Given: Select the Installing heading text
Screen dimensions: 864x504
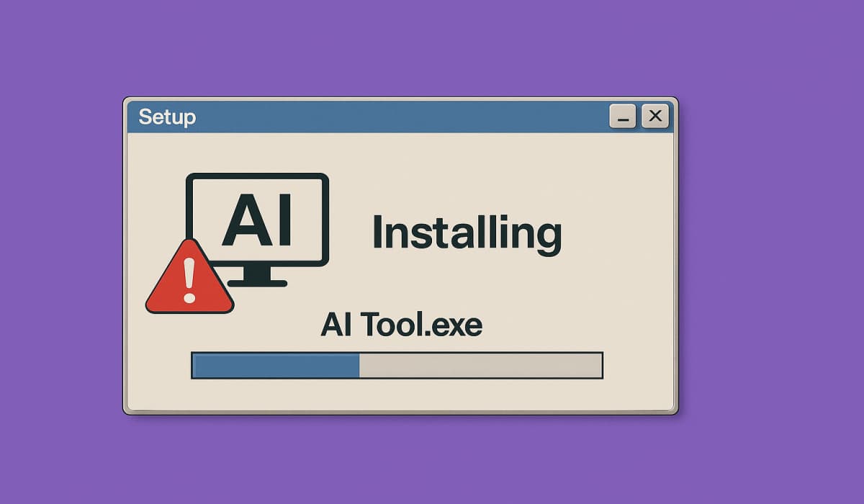Looking at the screenshot, I should [x=468, y=232].
